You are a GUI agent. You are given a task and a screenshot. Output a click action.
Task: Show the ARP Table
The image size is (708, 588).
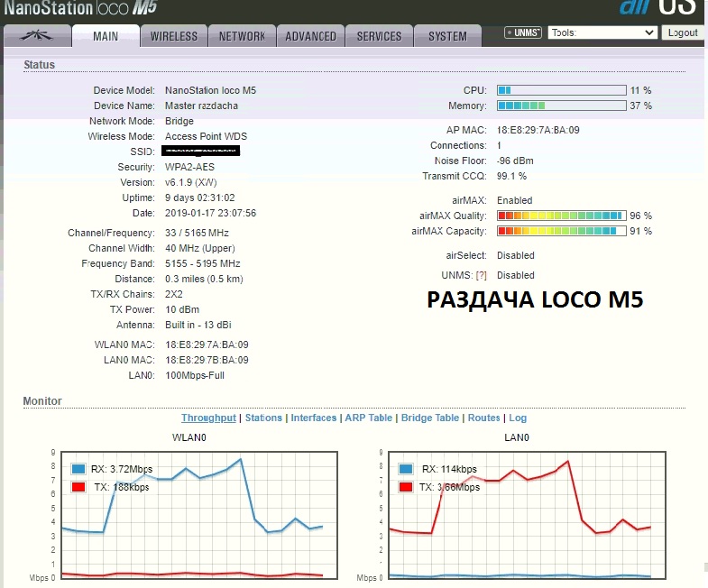pyautogui.click(x=369, y=418)
